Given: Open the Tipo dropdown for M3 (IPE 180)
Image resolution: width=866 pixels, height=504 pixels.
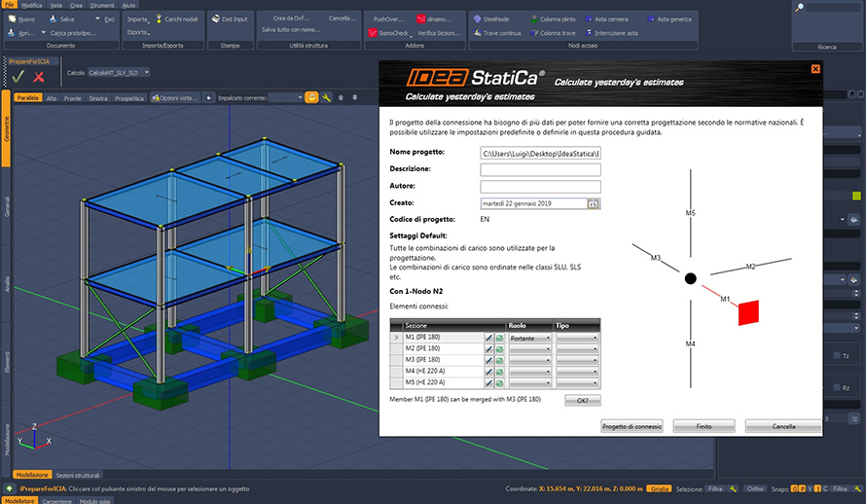Looking at the screenshot, I should click(x=577, y=360).
